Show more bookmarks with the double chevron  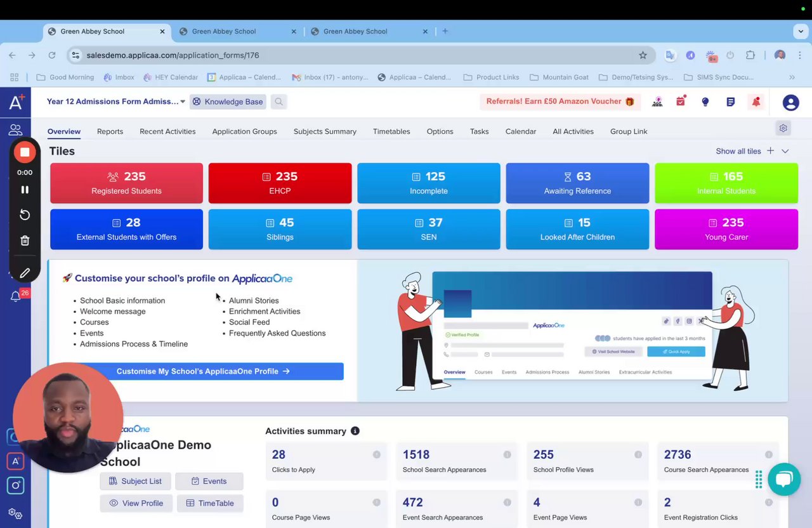pos(792,77)
